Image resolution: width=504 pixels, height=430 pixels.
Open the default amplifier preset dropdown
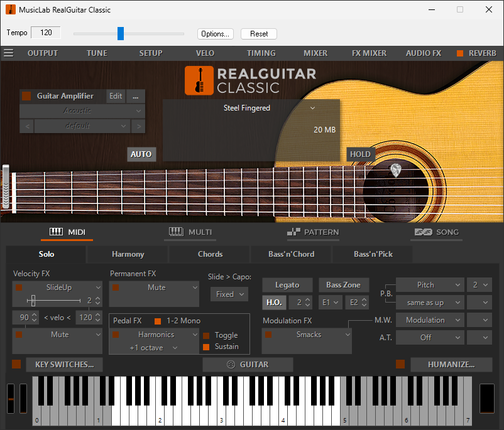point(82,126)
